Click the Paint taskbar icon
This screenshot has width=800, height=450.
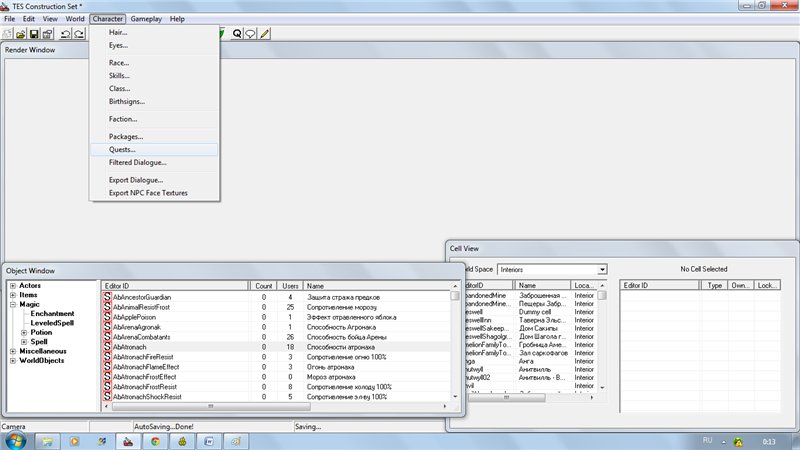click(236, 441)
